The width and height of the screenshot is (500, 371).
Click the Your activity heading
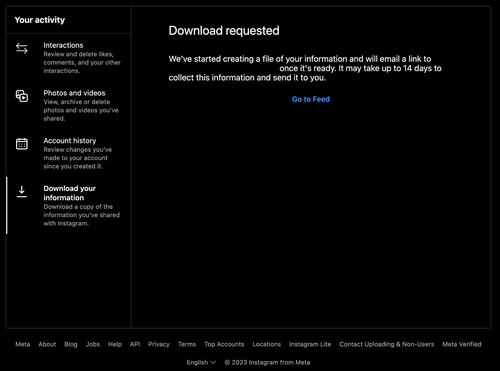point(40,20)
